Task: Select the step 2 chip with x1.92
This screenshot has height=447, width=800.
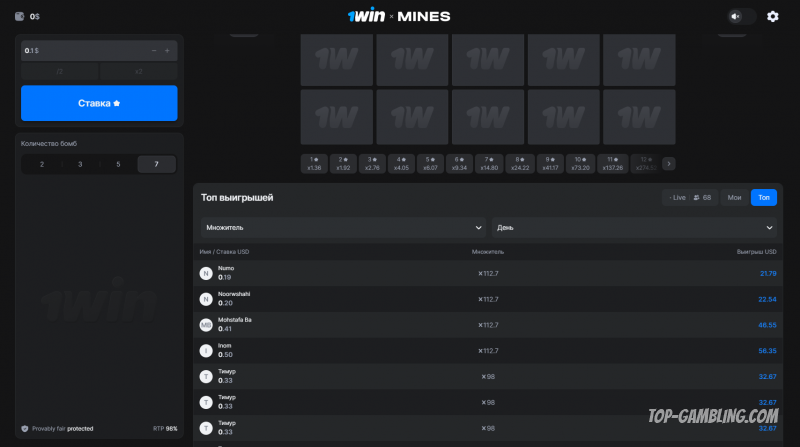Action: tap(343, 164)
